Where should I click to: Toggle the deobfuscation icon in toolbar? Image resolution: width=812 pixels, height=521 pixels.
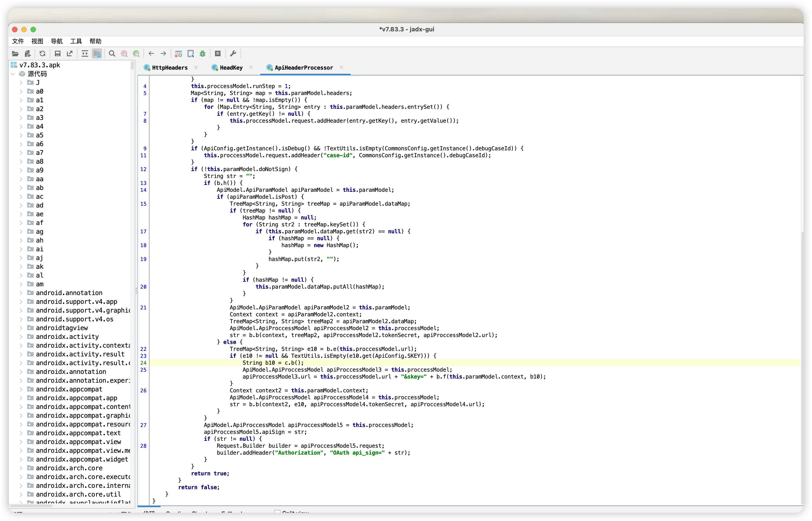coord(178,53)
